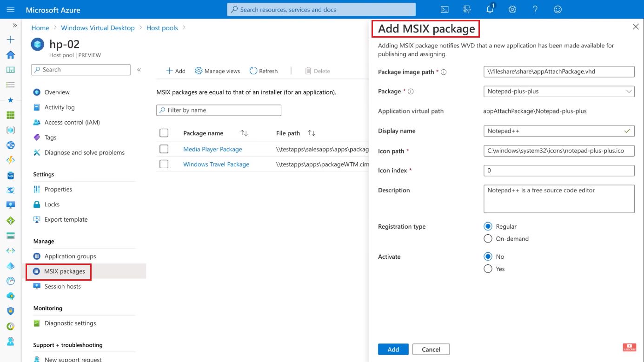Refresh the MSIX packages list

pyautogui.click(x=264, y=71)
